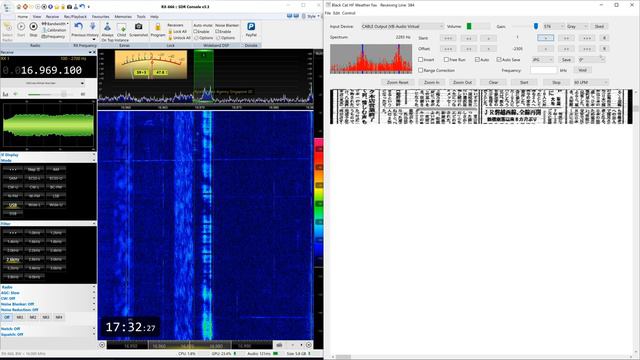Open the PayPal donate icon
640x360 pixels.
coord(251,27)
